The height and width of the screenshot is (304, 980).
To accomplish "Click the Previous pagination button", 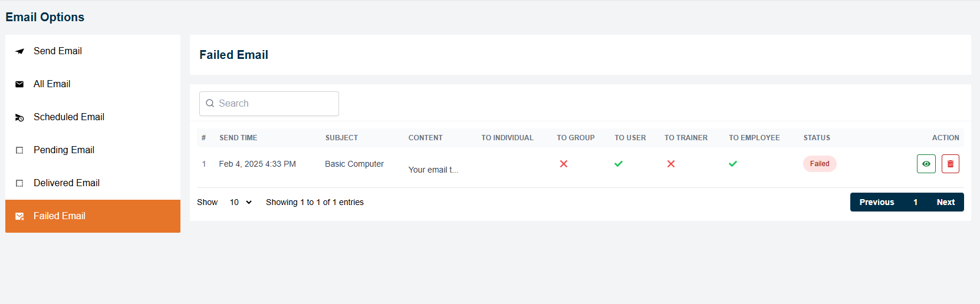I will [876, 202].
